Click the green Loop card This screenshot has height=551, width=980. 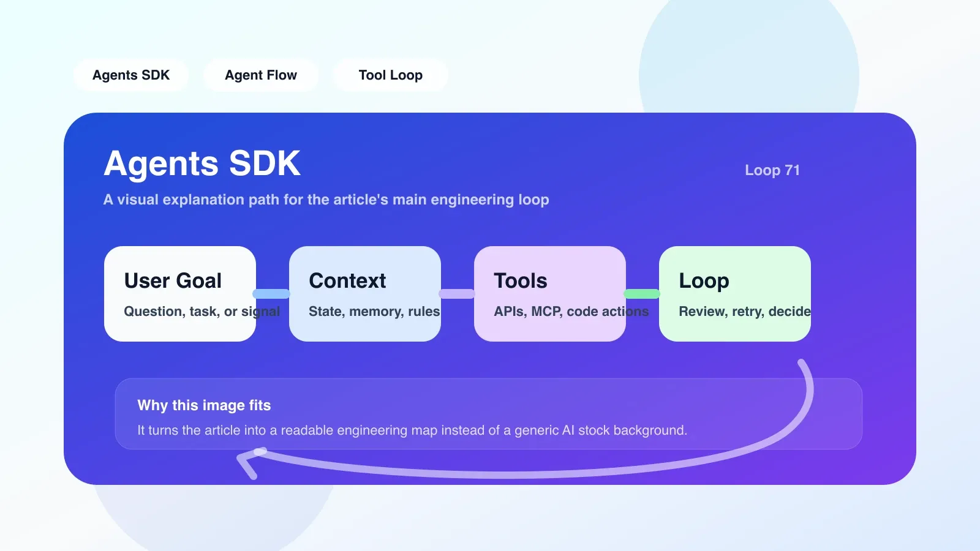pos(735,294)
